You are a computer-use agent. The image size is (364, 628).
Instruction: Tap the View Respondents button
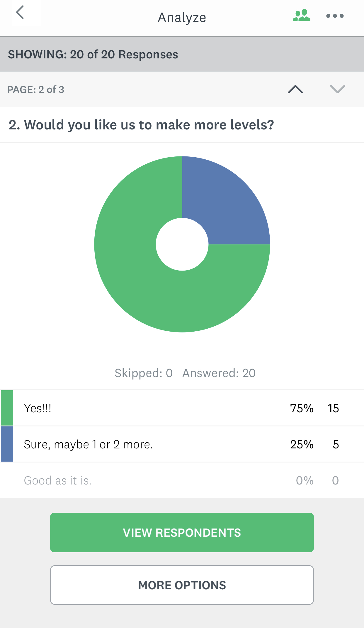pyautogui.click(x=182, y=532)
